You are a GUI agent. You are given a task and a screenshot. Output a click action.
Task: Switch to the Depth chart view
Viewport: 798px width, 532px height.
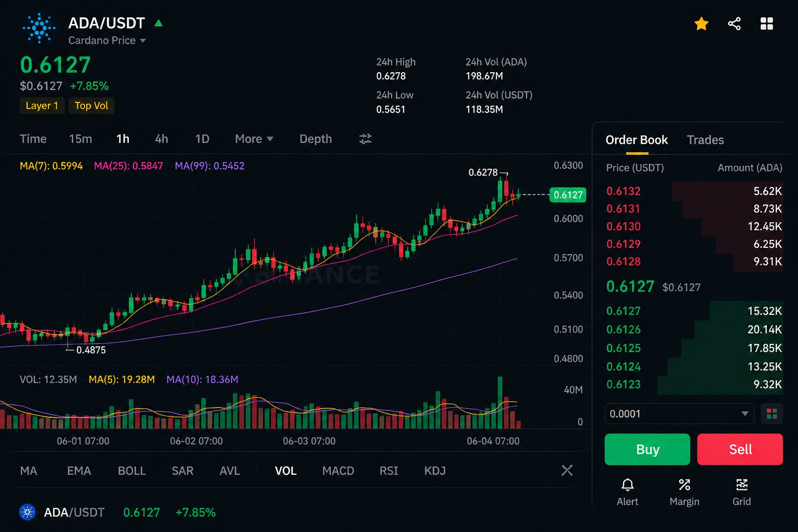coord(315,139)
